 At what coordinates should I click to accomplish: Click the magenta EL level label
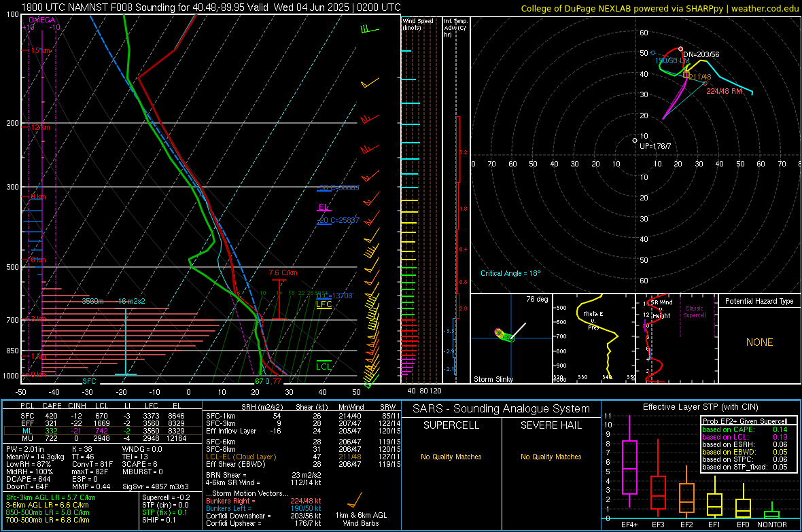[x=324, y=207]
